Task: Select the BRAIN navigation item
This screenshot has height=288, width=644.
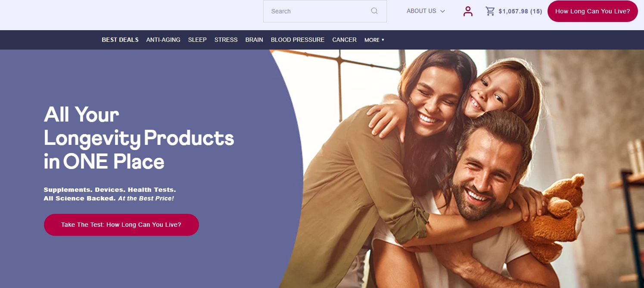Action: click(254, 40)
